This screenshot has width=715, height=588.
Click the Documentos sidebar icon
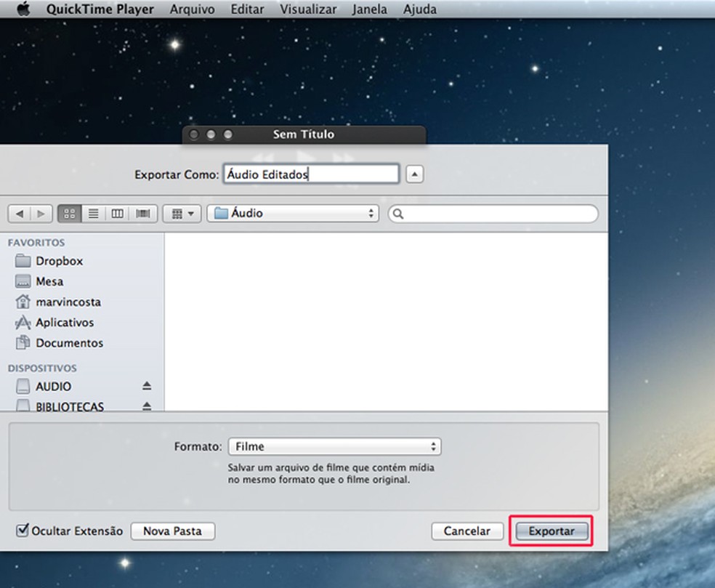click(23, 342)
